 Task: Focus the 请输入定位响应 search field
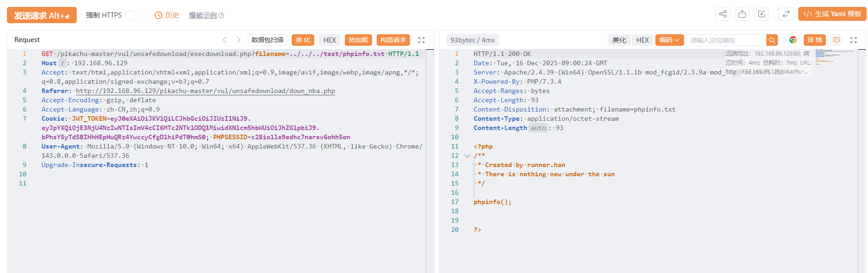(x=726, y=40)
